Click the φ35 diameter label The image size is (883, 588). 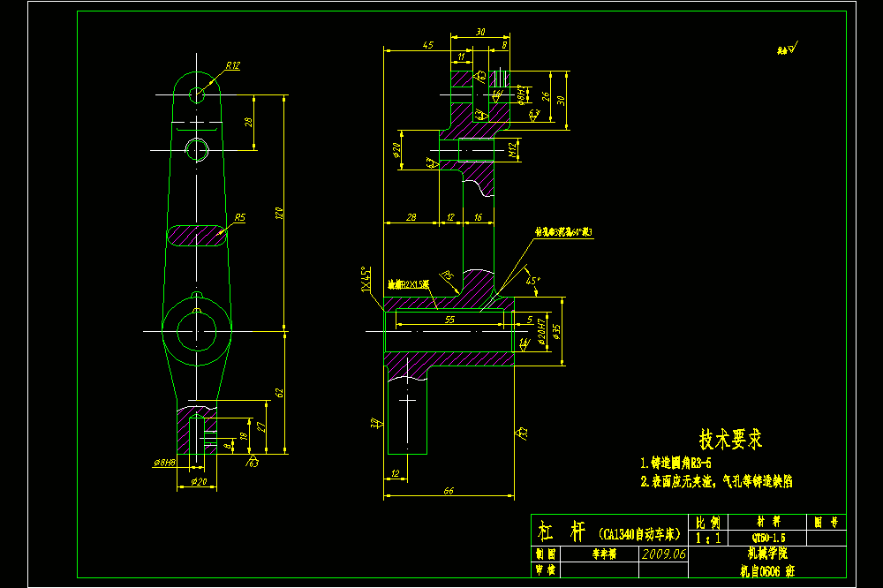(x=556, y=331)
